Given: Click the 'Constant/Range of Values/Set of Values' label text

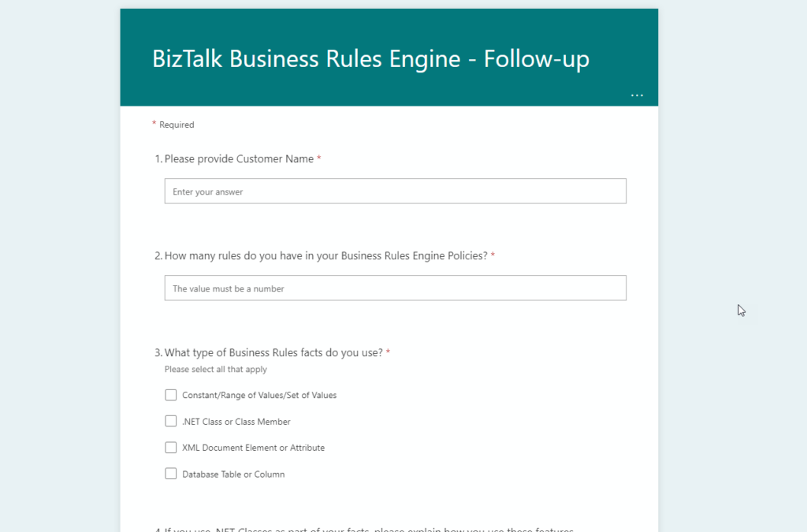Looking at the screenshot, I should (259, 395).
